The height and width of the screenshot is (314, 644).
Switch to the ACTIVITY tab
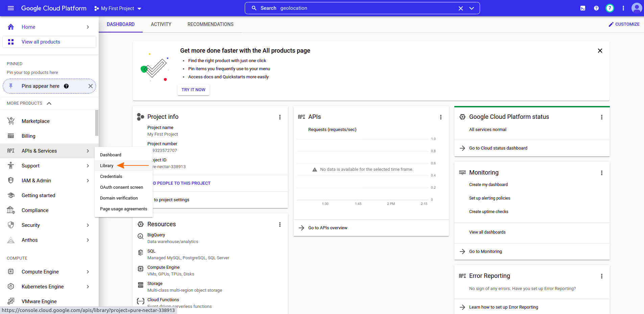pos(161,24)
